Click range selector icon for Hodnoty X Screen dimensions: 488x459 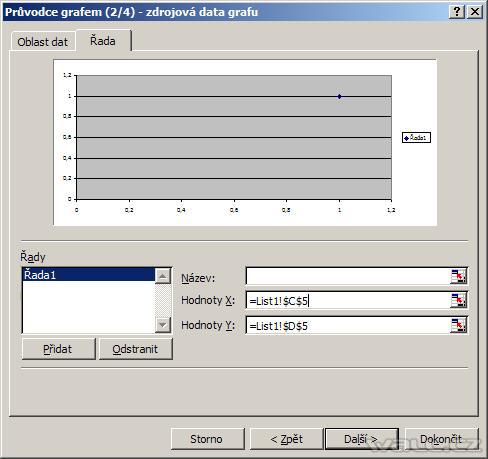[458, 300]
